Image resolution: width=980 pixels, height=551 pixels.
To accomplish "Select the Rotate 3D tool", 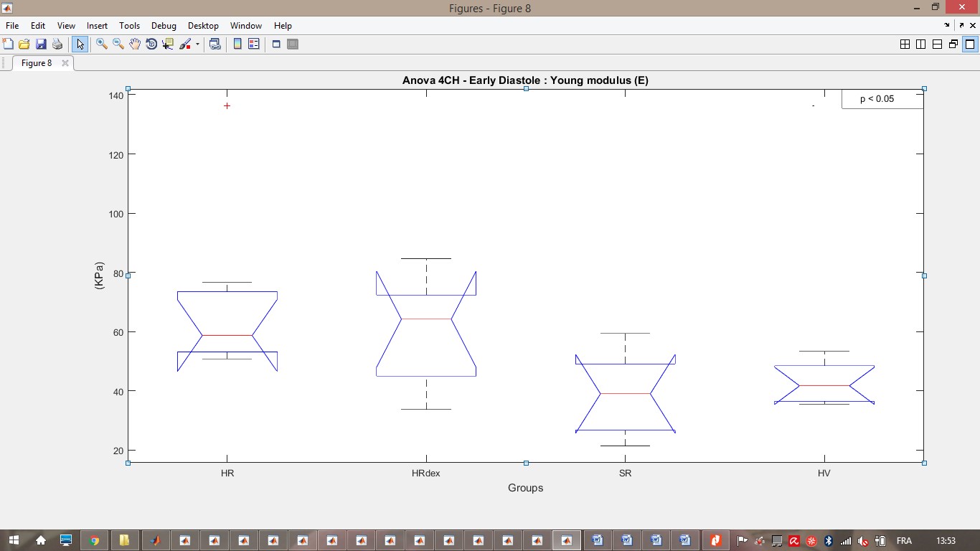I will click(x=151, y=44).
